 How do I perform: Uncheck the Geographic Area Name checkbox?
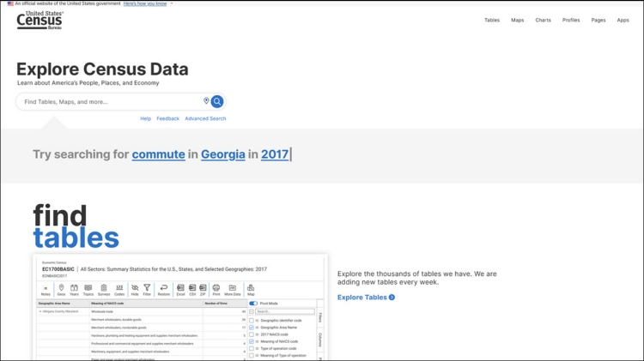(252, 328)
